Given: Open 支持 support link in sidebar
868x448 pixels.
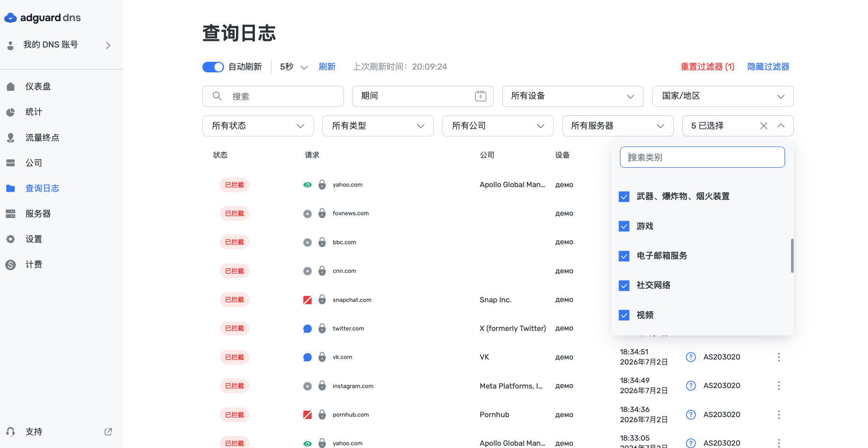Looking at the screenshot, I should point(34,432).
